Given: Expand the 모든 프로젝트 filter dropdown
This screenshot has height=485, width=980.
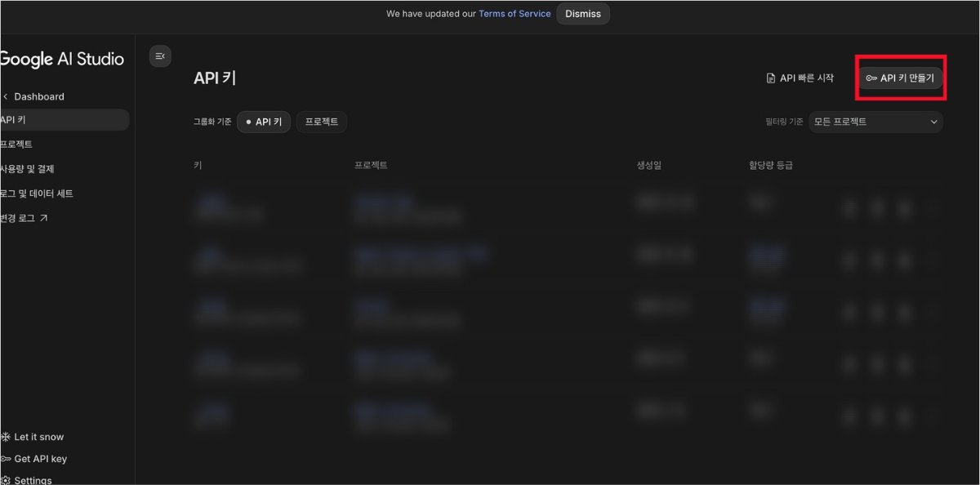Looking at the screenshot, I should [875, 122].
